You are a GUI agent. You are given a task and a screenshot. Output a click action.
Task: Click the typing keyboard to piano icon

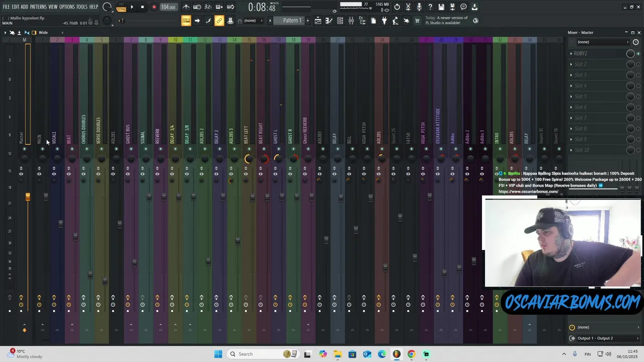point(186,21)
